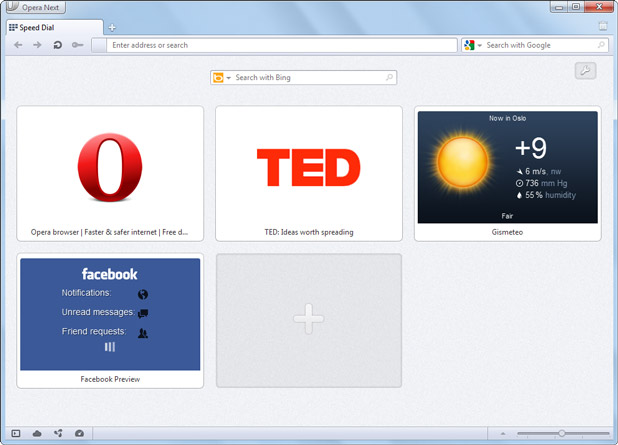Viewport: 618px width, 445px height.
Task: Click the Unread messages label
Action: tap(98, 312)
